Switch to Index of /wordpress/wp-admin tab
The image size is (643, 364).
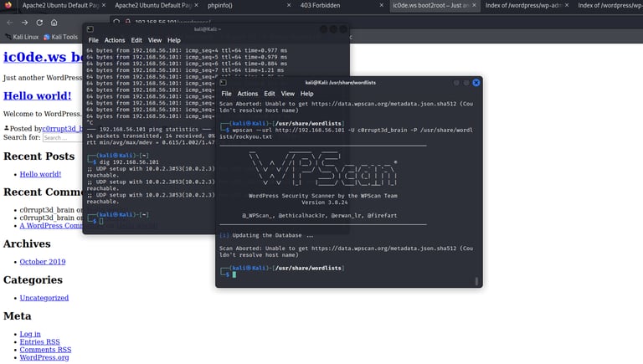[522, 5]
